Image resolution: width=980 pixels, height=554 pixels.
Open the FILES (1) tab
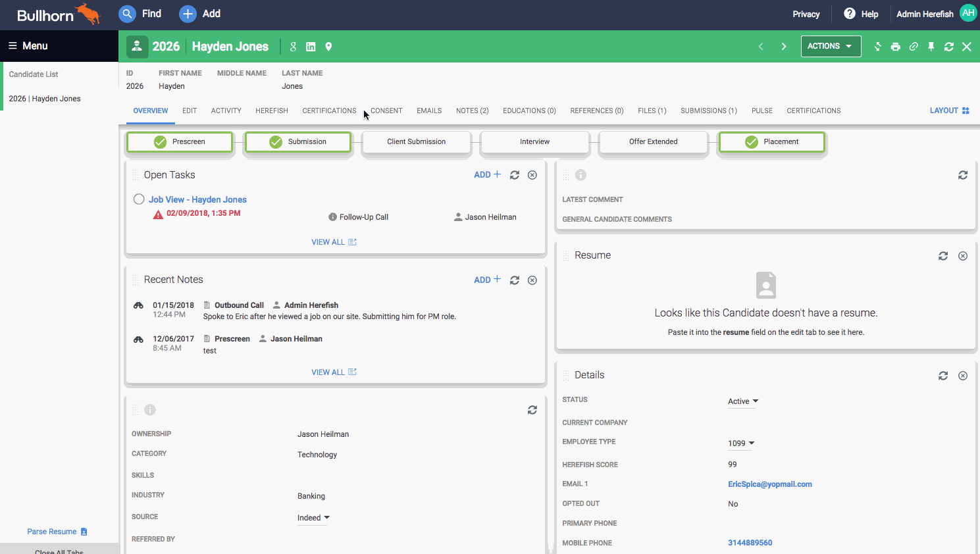652,111
